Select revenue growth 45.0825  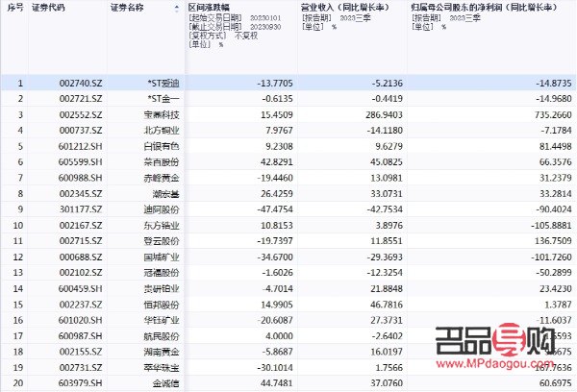point(387,162)
